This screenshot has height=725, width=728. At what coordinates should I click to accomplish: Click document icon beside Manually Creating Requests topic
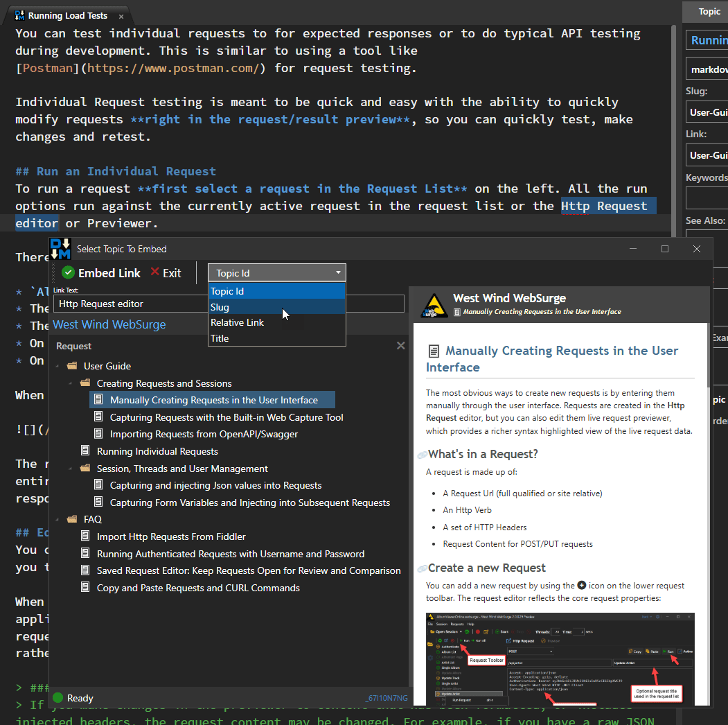coord(98,399)
